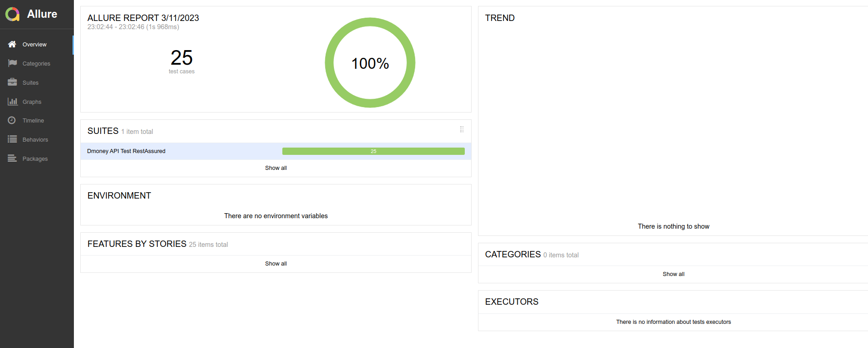The width and height of the screenshot is (868, 348).
Task: Click the Packages stacked lines icon
Action: tap(12, 159)
